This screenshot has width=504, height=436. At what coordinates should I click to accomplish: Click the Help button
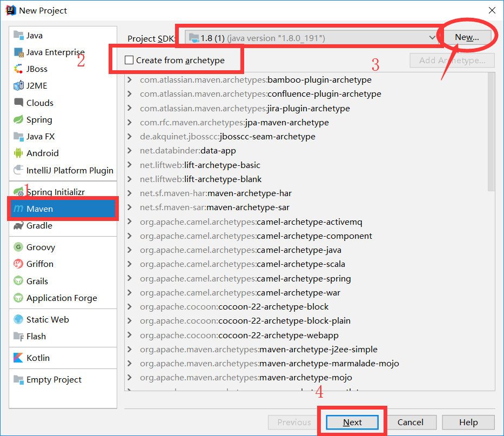[x=468, y=422]
